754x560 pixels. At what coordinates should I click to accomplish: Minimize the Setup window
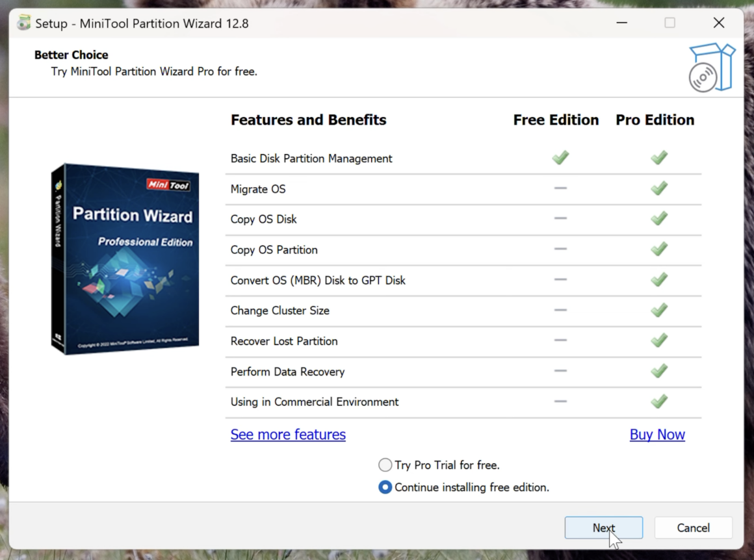pyautogui.click(x=622, y=23)
